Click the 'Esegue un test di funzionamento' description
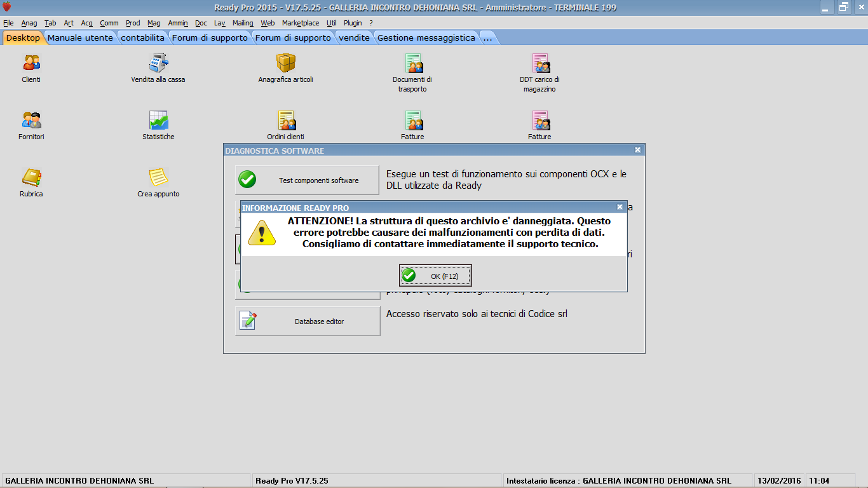The width and height of the screenshot is (868, 488). pyautogui.click(x=506, y=180)
